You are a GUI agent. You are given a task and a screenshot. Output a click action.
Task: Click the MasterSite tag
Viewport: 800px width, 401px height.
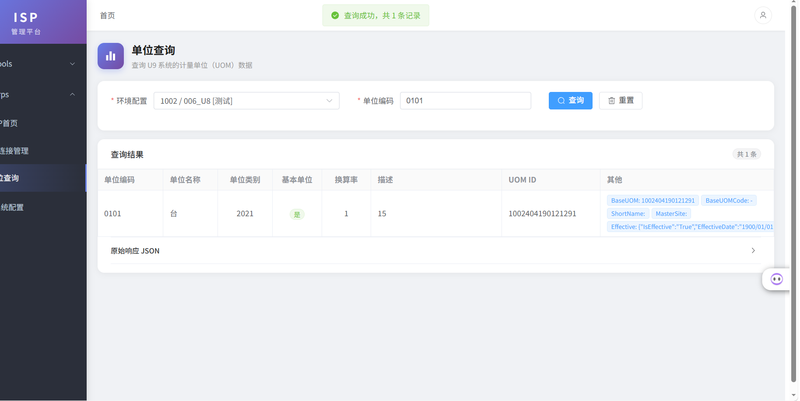click(671, 214)
